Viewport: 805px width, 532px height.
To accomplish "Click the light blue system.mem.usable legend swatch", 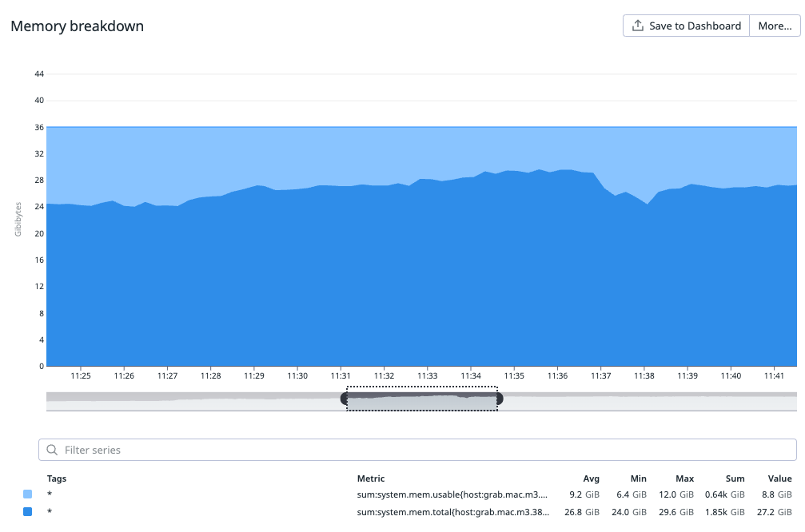I will click(28, 494).
